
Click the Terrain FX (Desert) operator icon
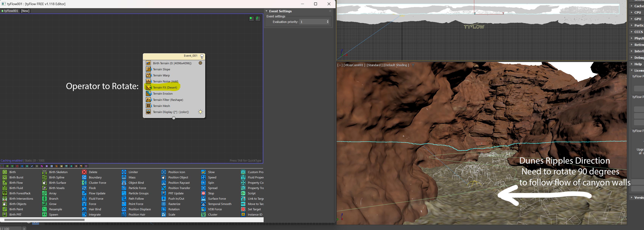(x=149, y=87)
